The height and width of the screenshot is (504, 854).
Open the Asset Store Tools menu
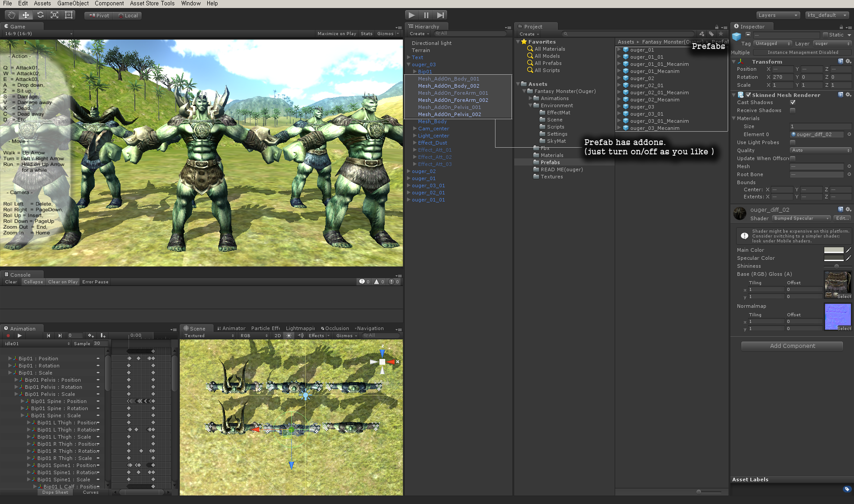[x=152, y=4]
